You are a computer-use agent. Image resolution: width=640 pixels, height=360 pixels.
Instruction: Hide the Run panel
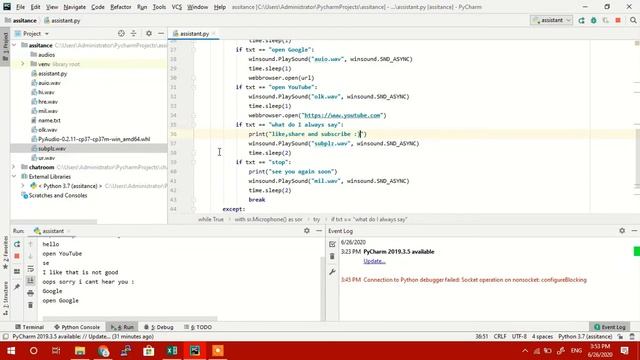[x=319, y=231]
